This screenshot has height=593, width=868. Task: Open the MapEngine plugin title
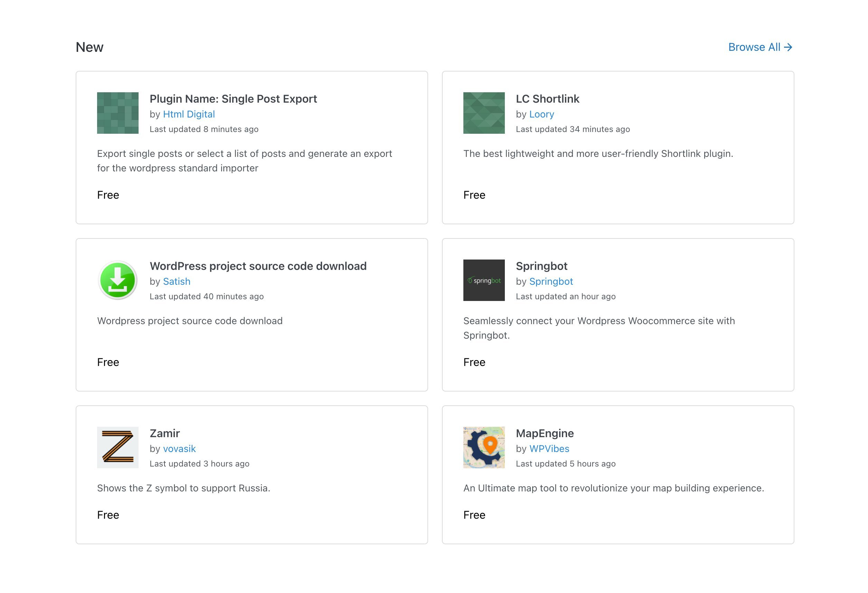coord(545,433)
